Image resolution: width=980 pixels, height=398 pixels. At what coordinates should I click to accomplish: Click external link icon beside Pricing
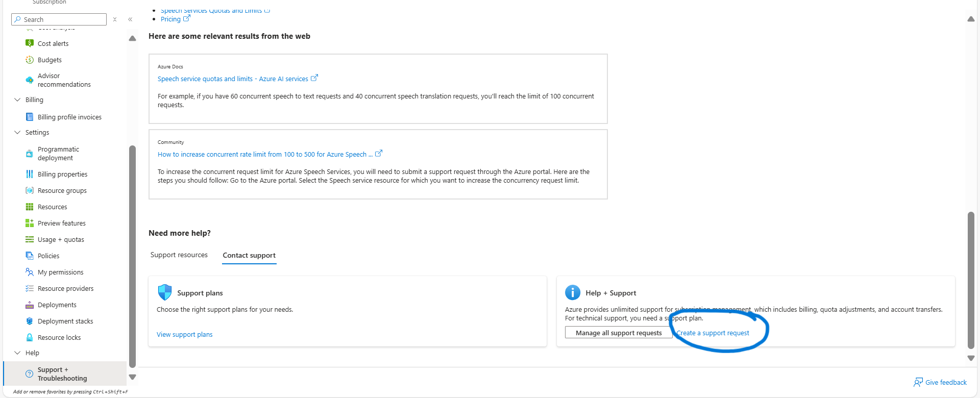(187, 18)
